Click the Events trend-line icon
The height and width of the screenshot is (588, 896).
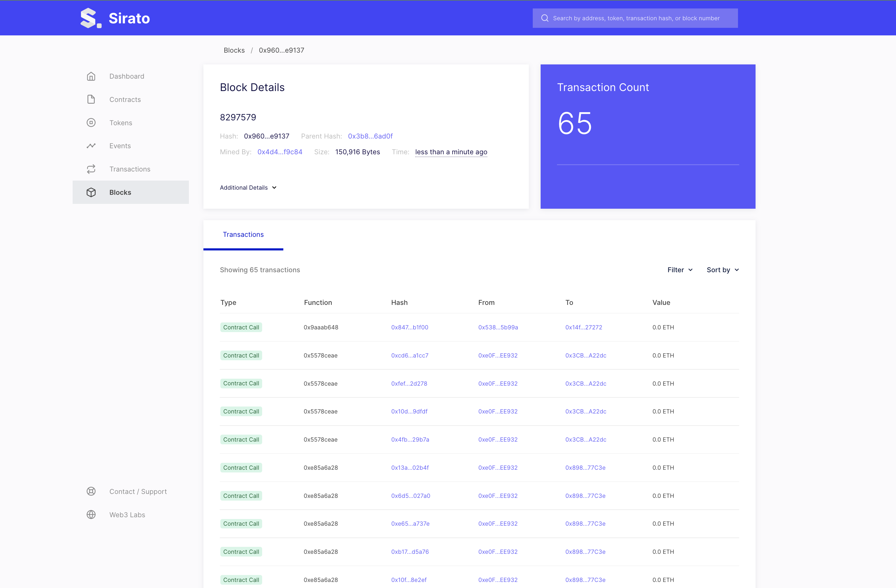(x=91, y=146)
